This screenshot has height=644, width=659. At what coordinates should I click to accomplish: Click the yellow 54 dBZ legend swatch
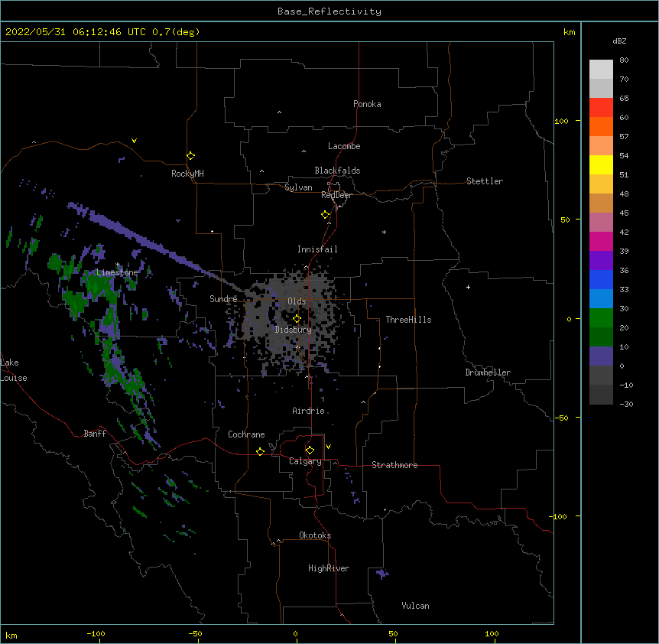click(x=601, y=164)
